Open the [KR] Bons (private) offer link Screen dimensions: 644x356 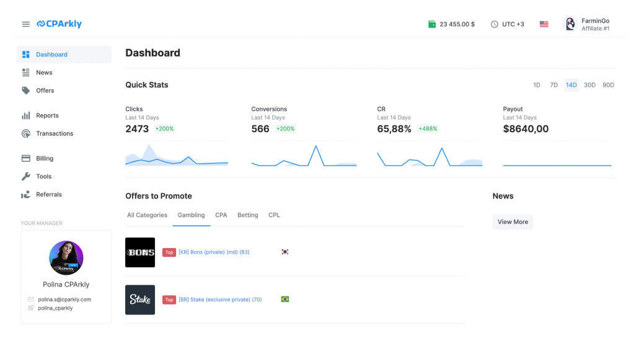click(214, 252)
